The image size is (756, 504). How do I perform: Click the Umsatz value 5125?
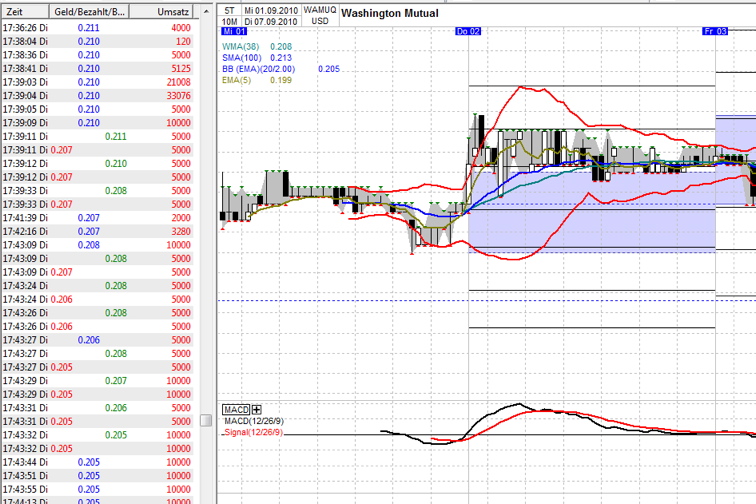click(181, 68)
